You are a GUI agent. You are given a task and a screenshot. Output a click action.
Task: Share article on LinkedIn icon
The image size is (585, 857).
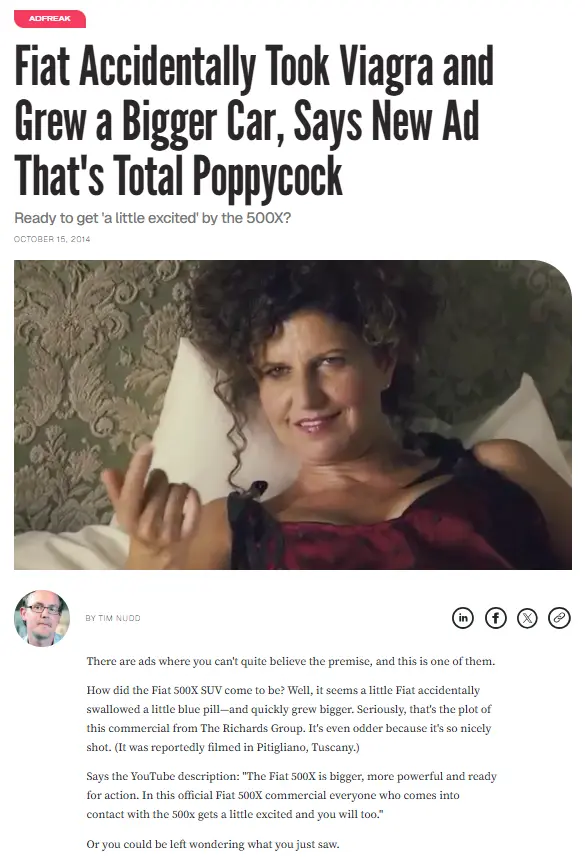pyautogui.click(x=463, y=618)
